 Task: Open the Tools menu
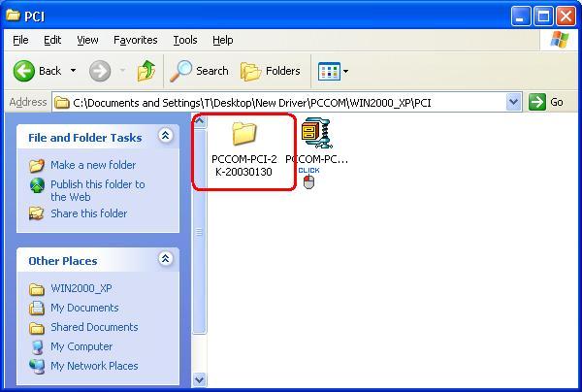pyautogui.click(x=185, y=40)
